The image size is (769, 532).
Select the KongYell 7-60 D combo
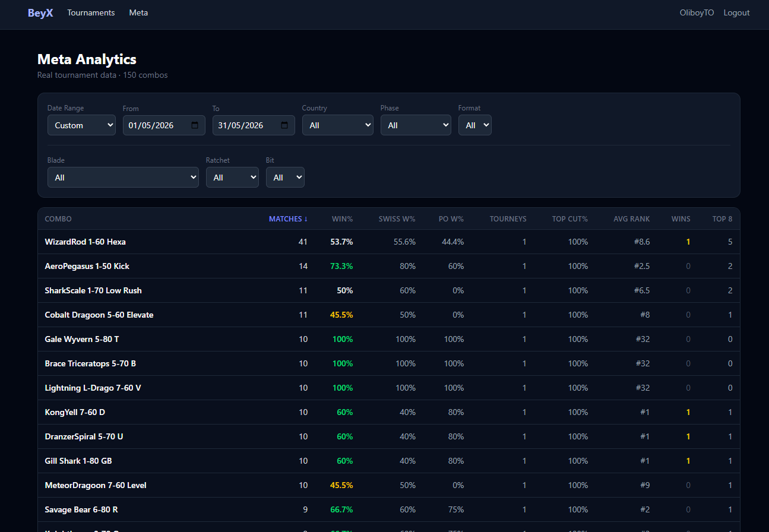pos(75,412)
